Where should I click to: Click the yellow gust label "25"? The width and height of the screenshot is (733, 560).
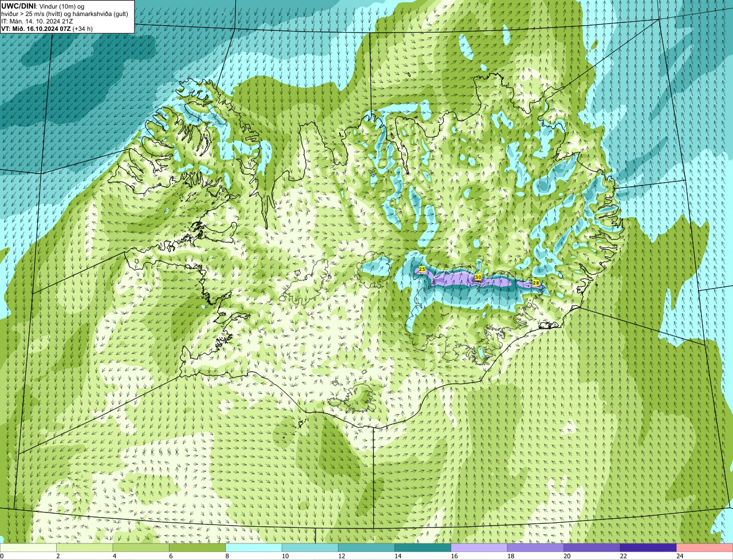click(x=422, y=269)
